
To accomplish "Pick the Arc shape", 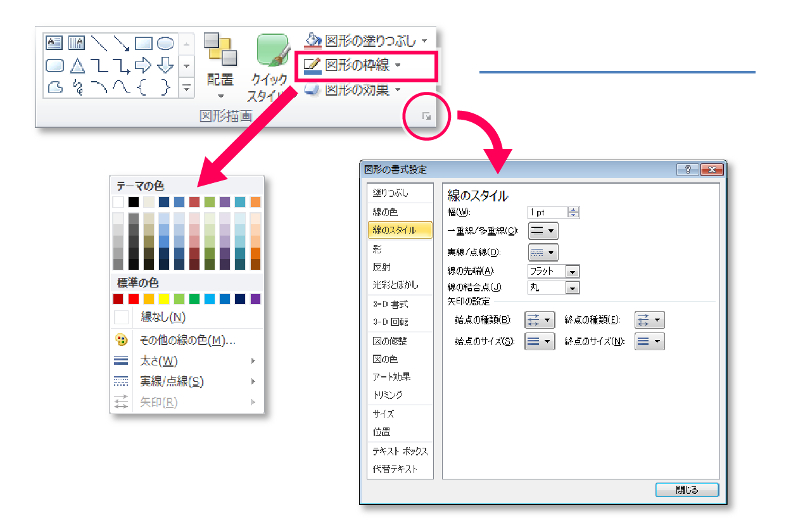I will click(99, 87).
